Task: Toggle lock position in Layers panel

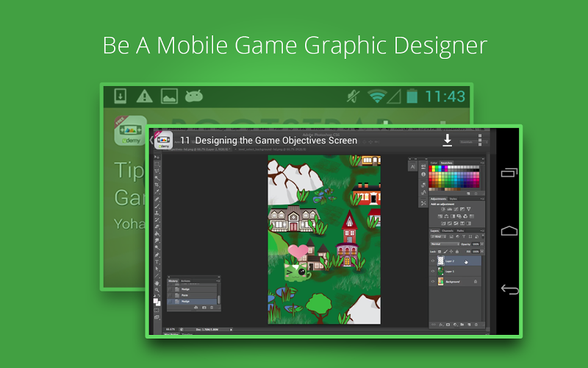Action: tap(451, 251)
